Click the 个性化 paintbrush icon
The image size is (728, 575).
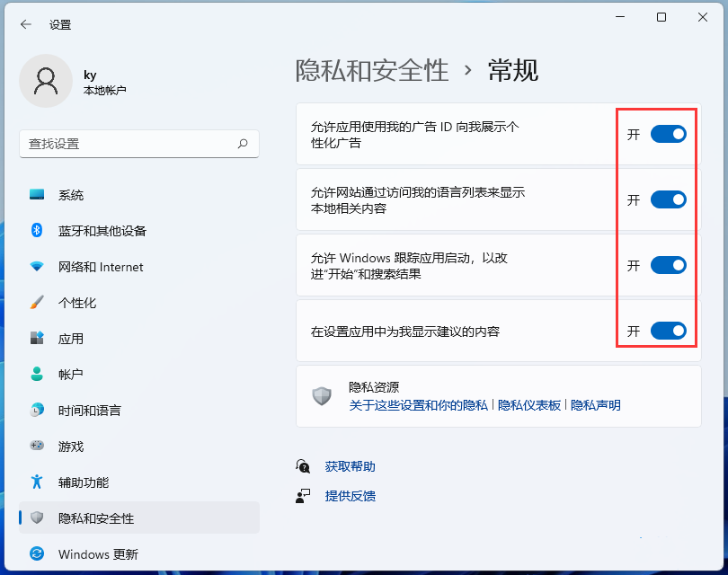click(x=37, y=302)
